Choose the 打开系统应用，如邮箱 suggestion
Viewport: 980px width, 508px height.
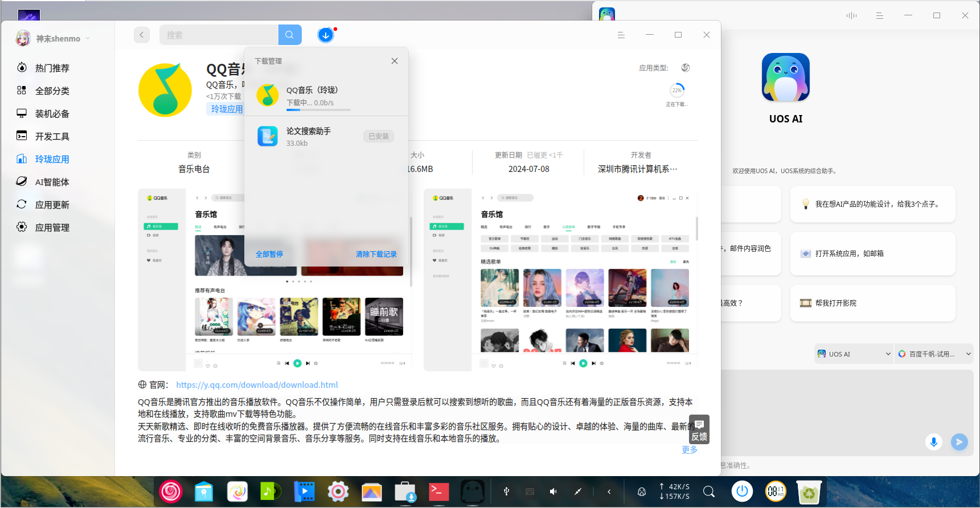click(872, 253)
